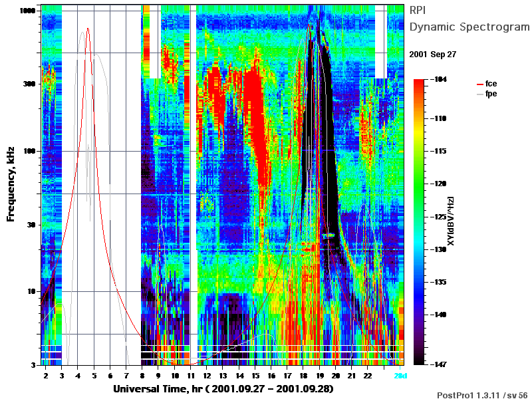Viewport: 532px width, 399px height.
Task: Click the black bottom of the color bar
Action: point(419,361)
